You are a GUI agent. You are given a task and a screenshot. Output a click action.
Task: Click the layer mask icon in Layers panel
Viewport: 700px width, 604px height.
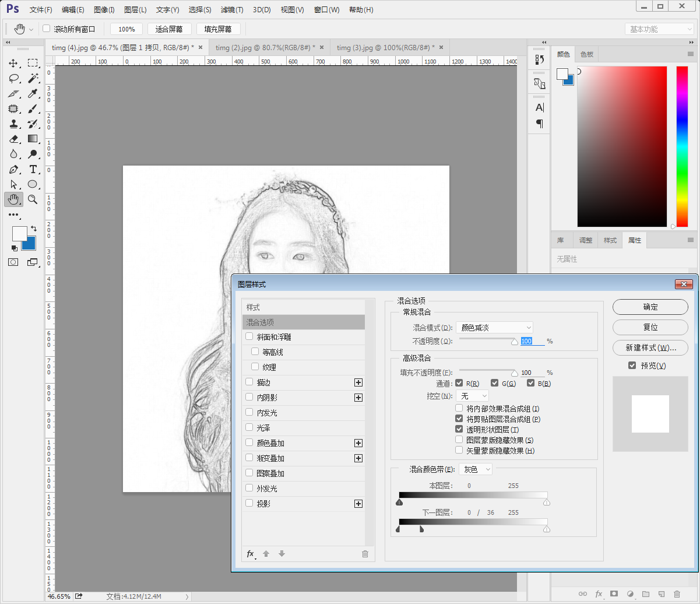pyautogui.click(x=614, y=594)
